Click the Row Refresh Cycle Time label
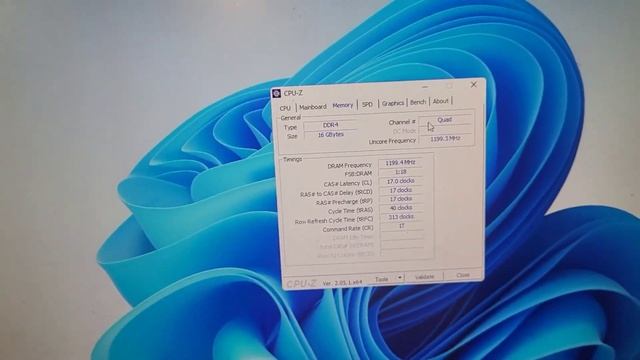 [334, 221]
